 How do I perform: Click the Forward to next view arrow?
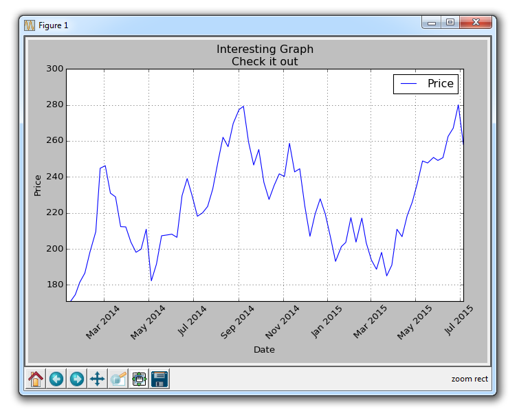click(x=77, y=379)
